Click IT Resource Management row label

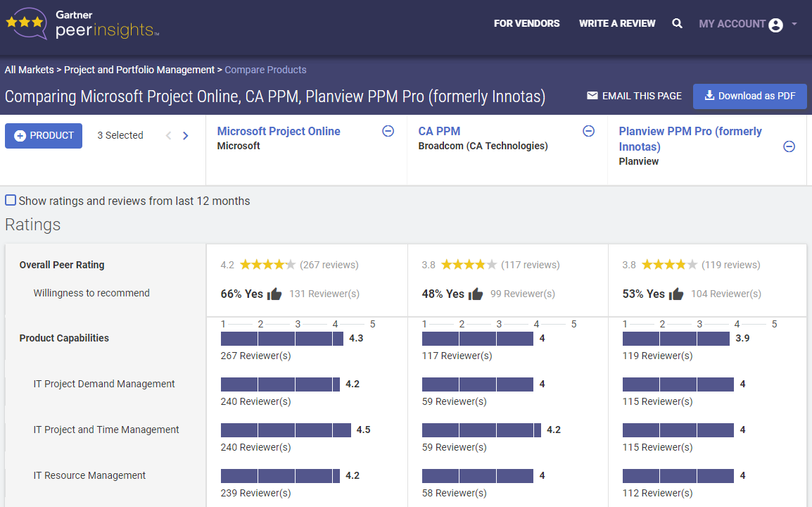click(x=89, y=475)
